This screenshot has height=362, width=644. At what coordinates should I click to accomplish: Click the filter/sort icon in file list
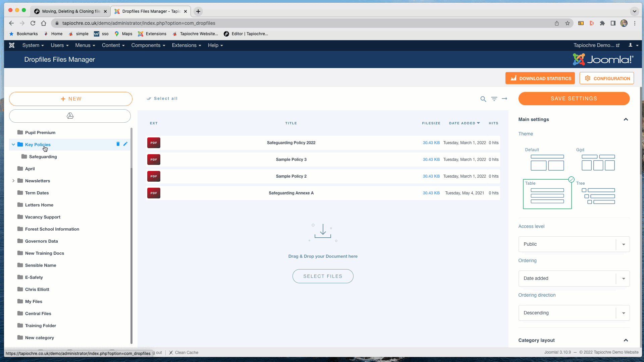point(494,99)
